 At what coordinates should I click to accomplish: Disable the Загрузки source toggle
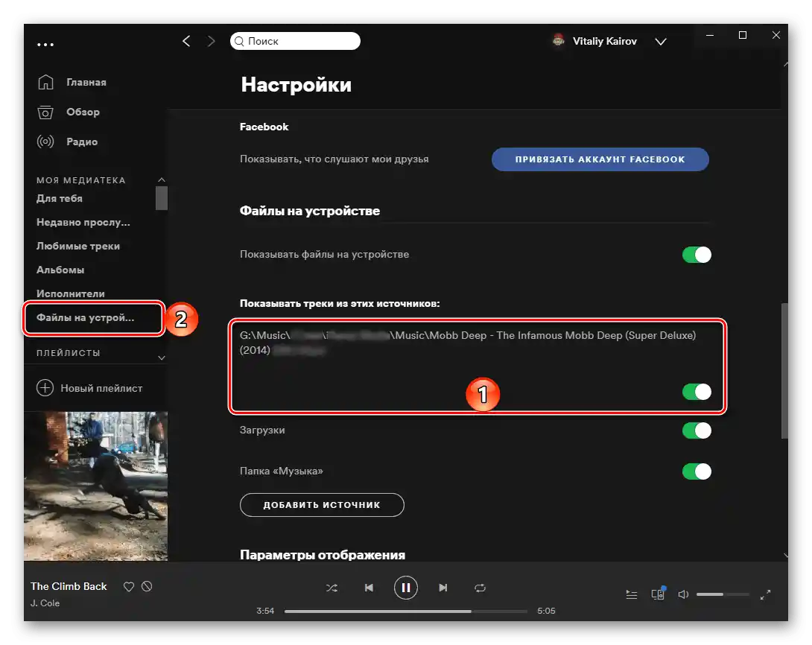tap(697, 430)
